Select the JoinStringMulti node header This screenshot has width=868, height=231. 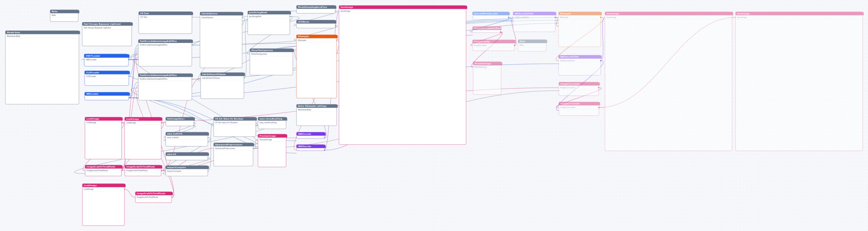(x=269, y=13)
